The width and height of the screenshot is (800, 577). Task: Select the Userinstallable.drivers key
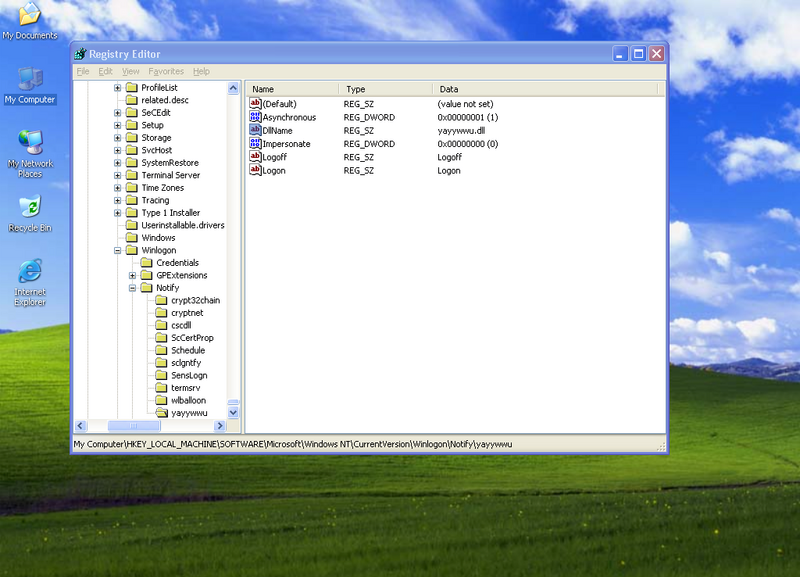pos(183,225)
